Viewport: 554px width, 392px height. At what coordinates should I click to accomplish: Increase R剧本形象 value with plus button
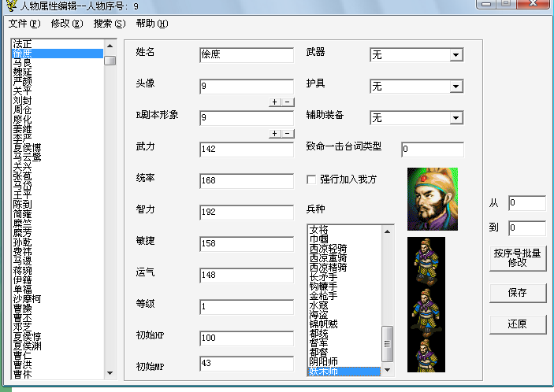[x=275, y=134]
